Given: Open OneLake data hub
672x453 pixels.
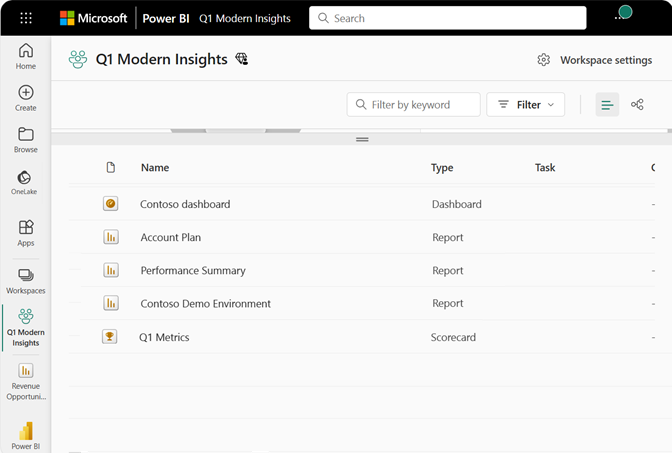Looking at the screenshot, I should (x=26, y=182).
